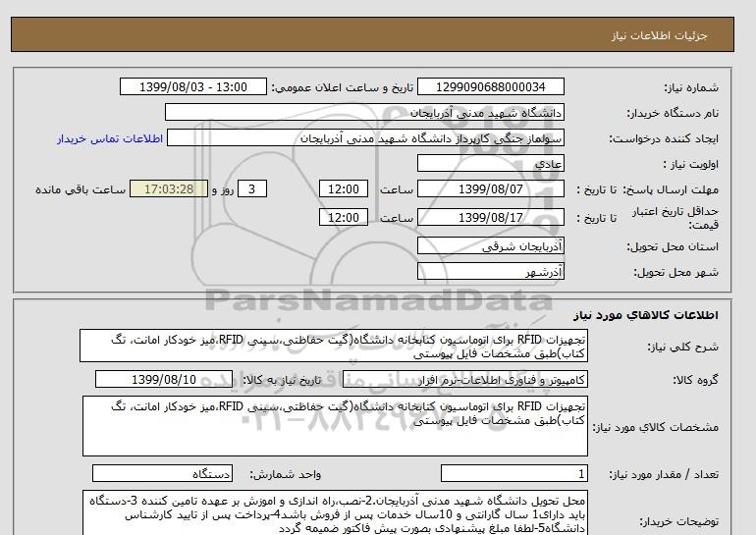The image size is (756, 535).
Task: Click the response deadline time field 12:00
Action: pyautogui.click(x=344, y=188)
